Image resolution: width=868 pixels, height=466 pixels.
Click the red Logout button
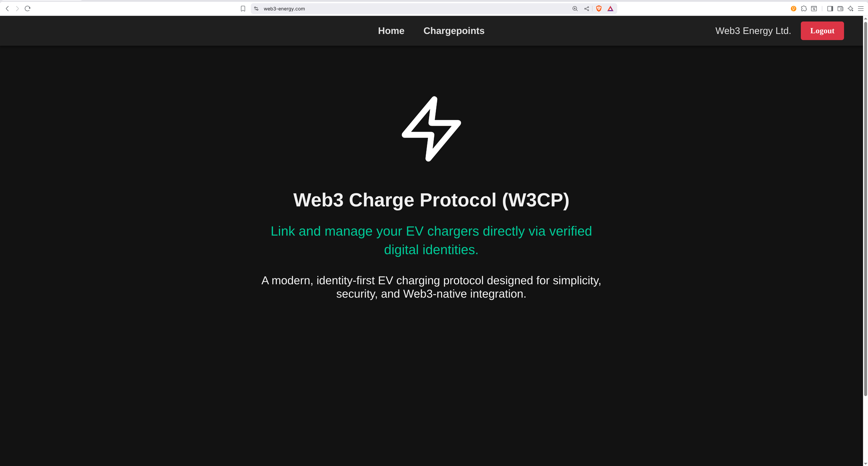(x=822, y=31)
